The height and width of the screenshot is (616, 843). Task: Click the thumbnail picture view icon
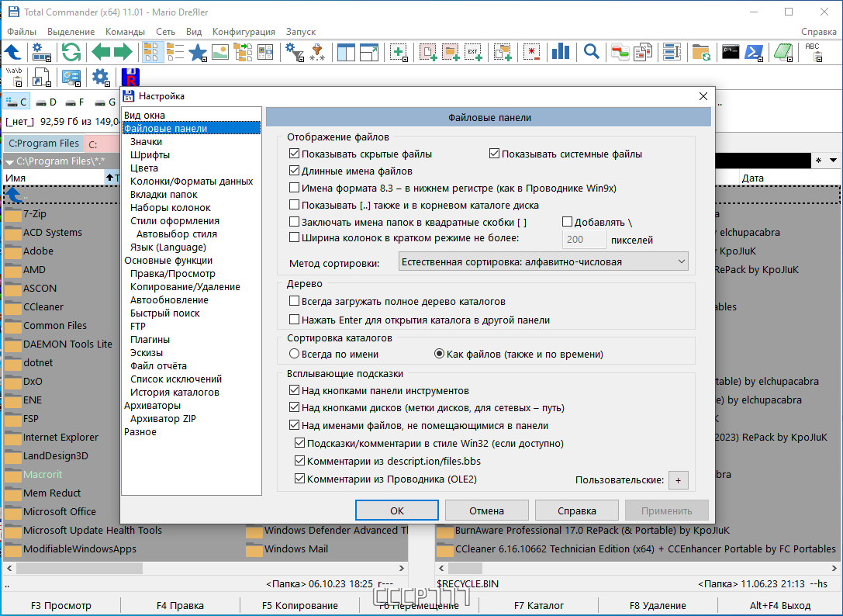pyautogui.click(x=220, y=52)
